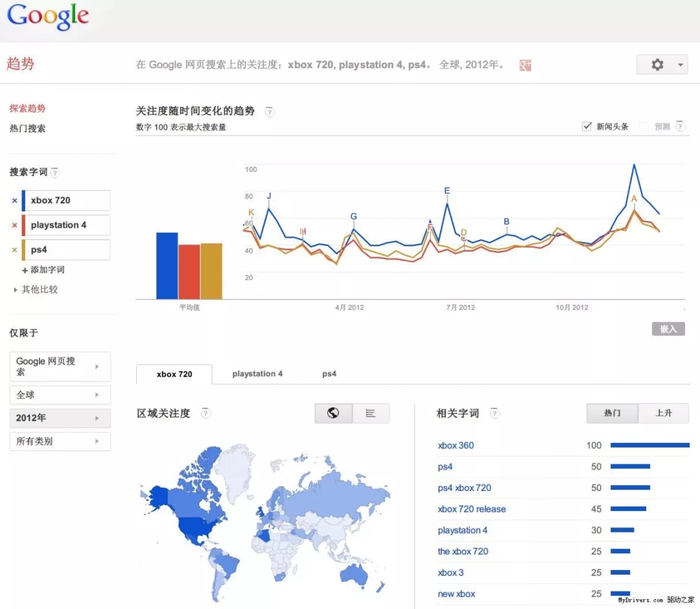
Task: Switch to the playstation 4 tab
Action: point(257,374)
